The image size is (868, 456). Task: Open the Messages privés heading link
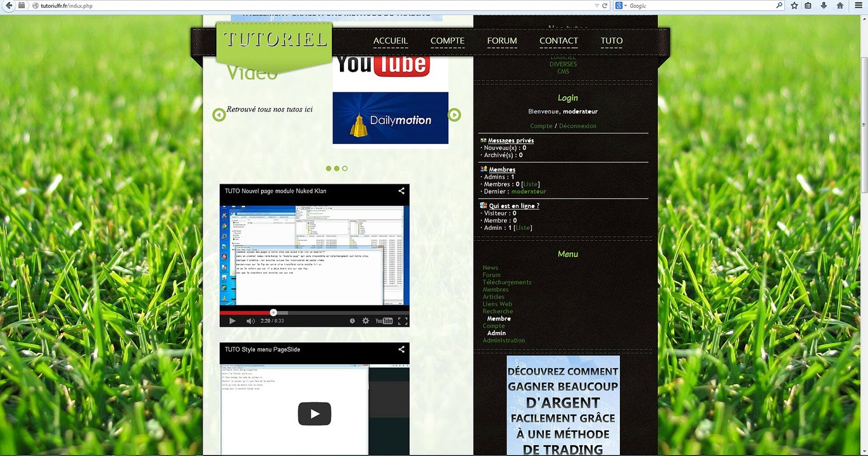pos(510,141)
